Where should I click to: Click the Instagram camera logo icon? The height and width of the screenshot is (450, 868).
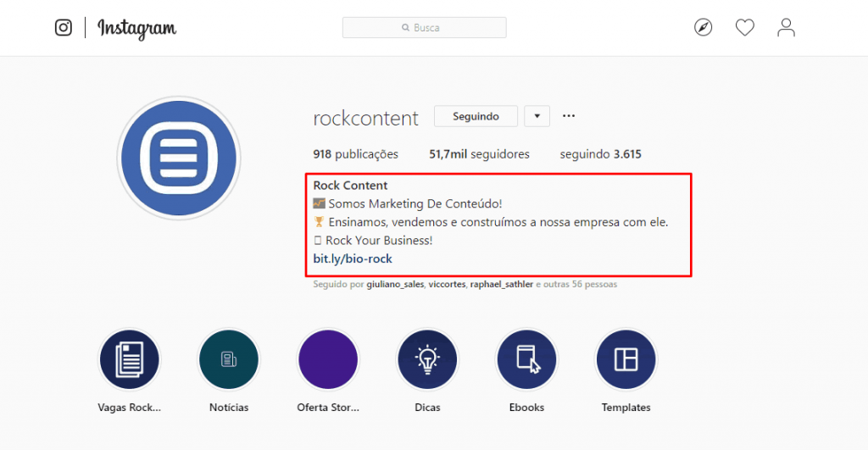[63, 27]
